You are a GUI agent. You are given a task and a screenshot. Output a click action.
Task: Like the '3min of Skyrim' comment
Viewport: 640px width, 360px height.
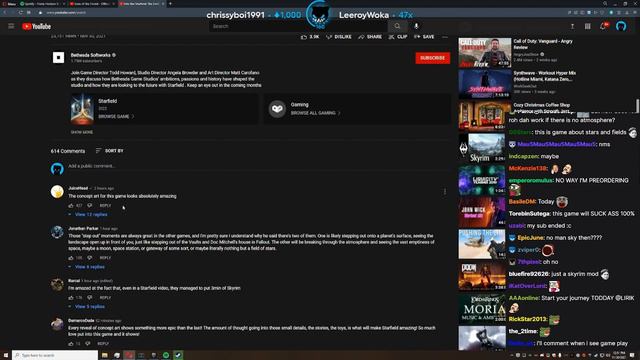click(71, 298)
